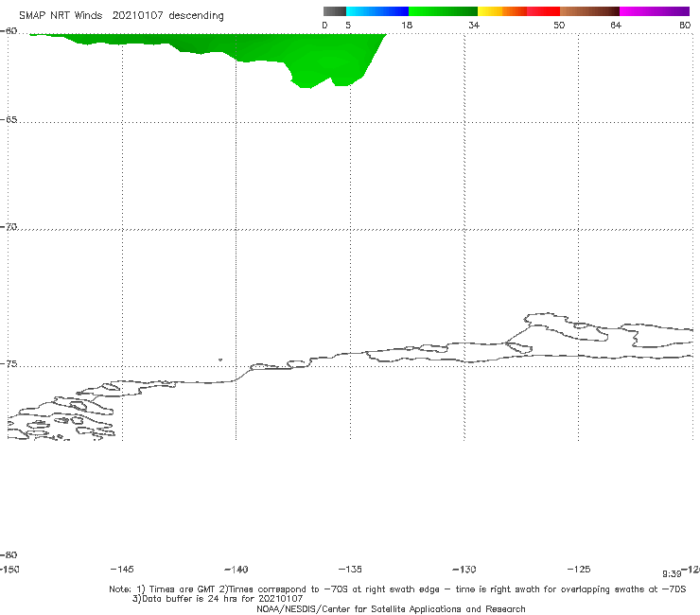700x615 pixels.
Task: Click the brown segment of the color bar
Action: coord(589,11)
